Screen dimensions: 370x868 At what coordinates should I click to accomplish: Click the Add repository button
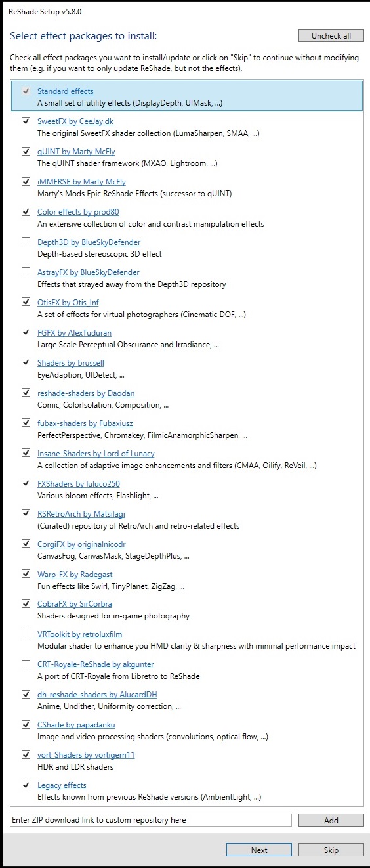(x=331, y=820)
